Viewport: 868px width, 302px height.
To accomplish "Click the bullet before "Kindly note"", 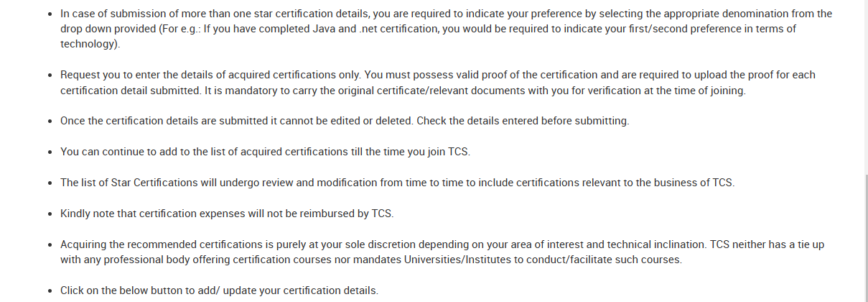I will click(50, 214).
